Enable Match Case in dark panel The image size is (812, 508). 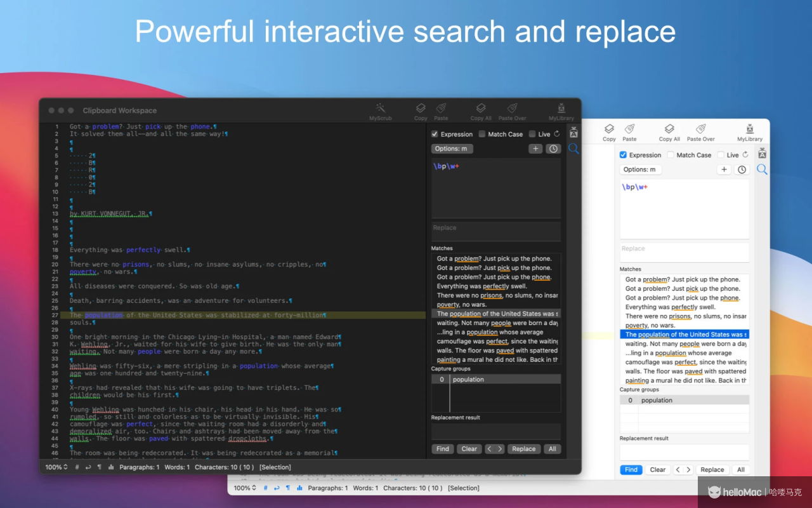(x=482, y=134)
